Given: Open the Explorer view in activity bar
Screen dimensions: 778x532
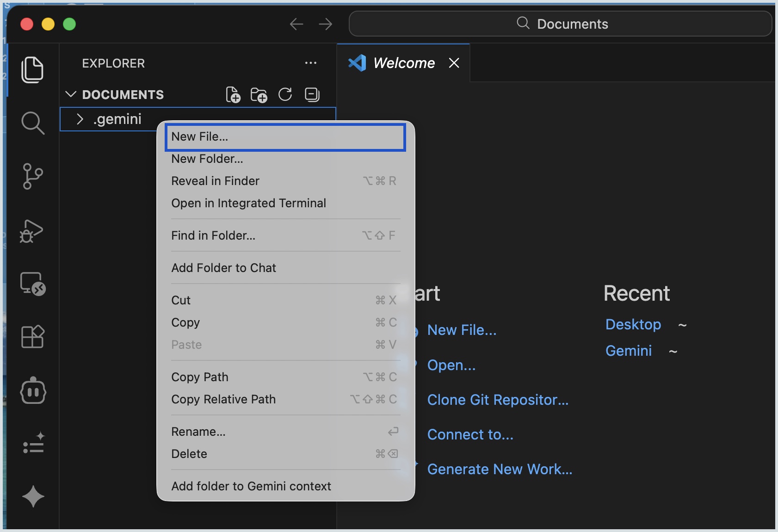Looking at the screenshot, I should pyautogui.click(x=32, y=70).
